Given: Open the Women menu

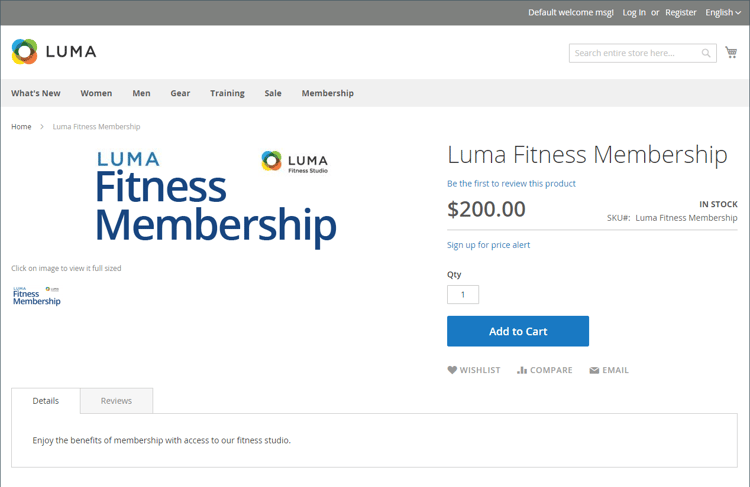Looking at the screenshot, I should tap(96, 93).
